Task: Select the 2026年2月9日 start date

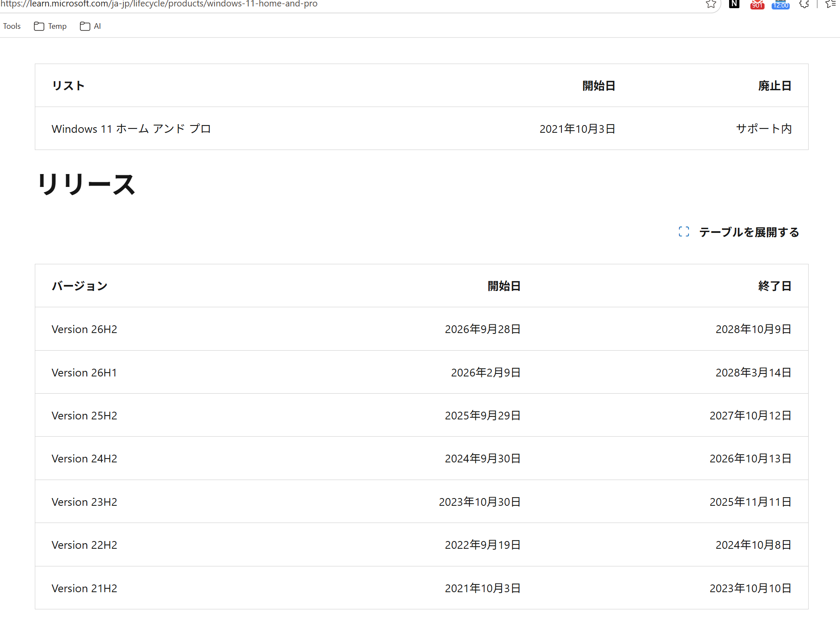Action: (x=486, y=373)
